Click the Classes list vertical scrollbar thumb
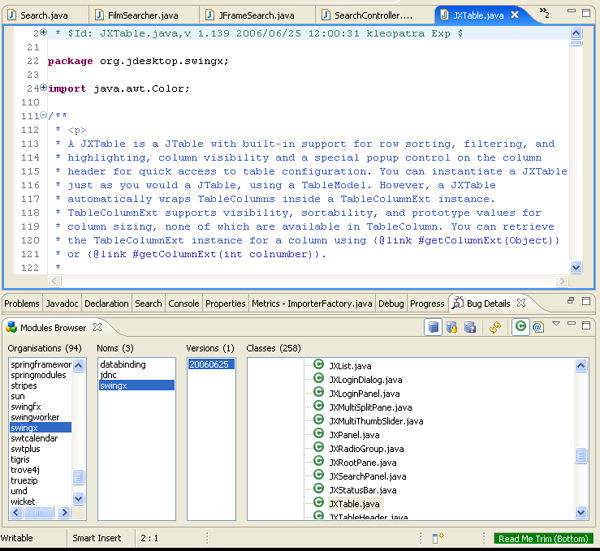Screen dimensions: 600x551 pos(581,456)
